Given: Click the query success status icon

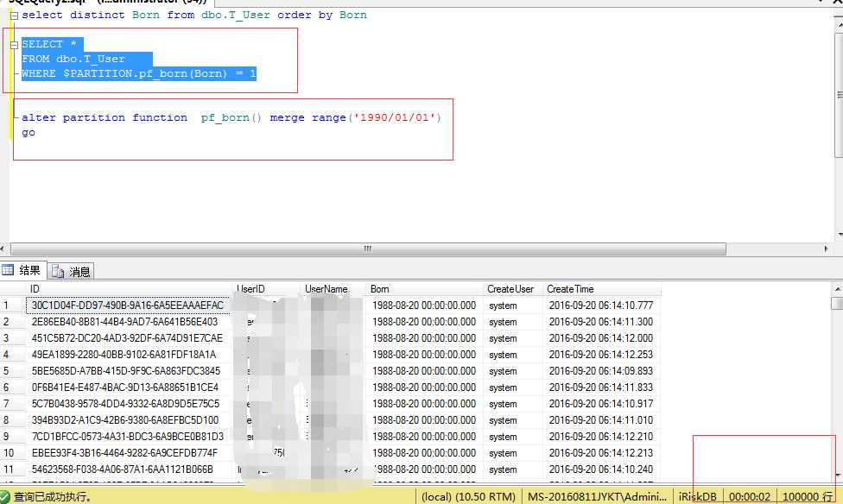Looking at the screenshot, I should point(5,496).
